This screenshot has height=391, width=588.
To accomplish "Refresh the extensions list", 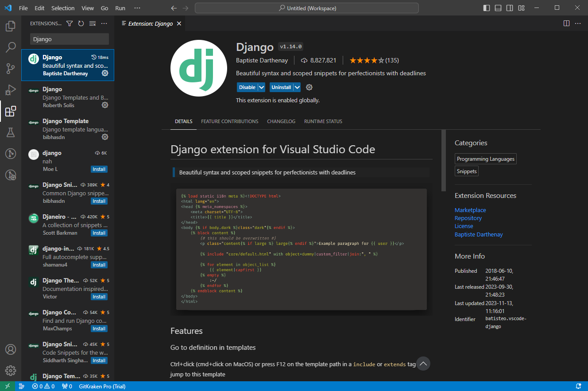I will pyautogui.click(x=81, y=23).
